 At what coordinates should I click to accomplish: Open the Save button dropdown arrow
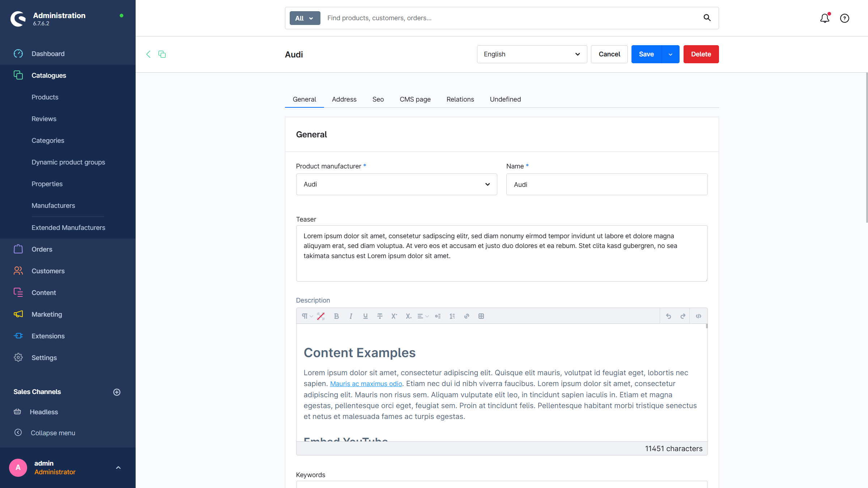(x=671, y=54)
